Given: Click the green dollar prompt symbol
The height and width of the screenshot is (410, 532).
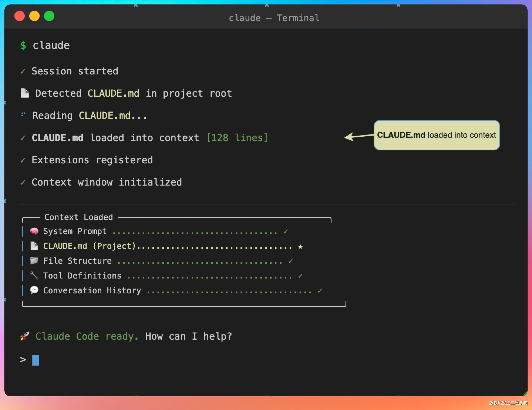Looking at the screenshot, I should (23, 45).
